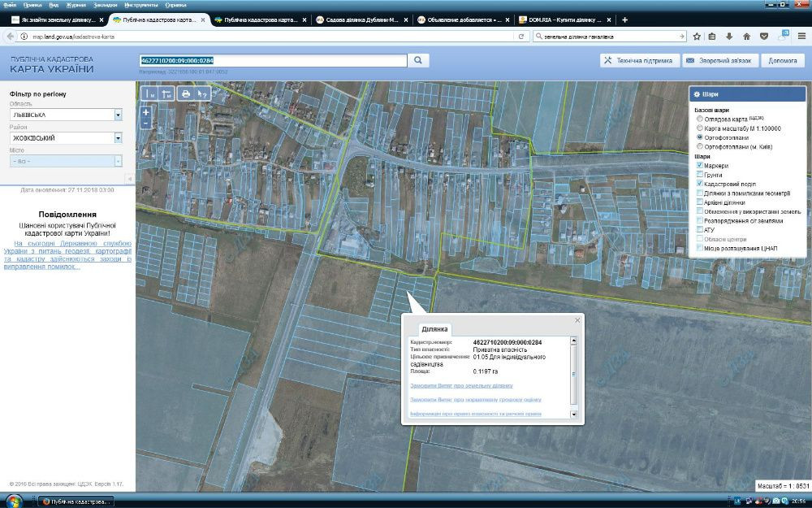This screenshot has width=812, height=508.
Task: Enable the Грунти layer checkbox
Action: [700, 175]
